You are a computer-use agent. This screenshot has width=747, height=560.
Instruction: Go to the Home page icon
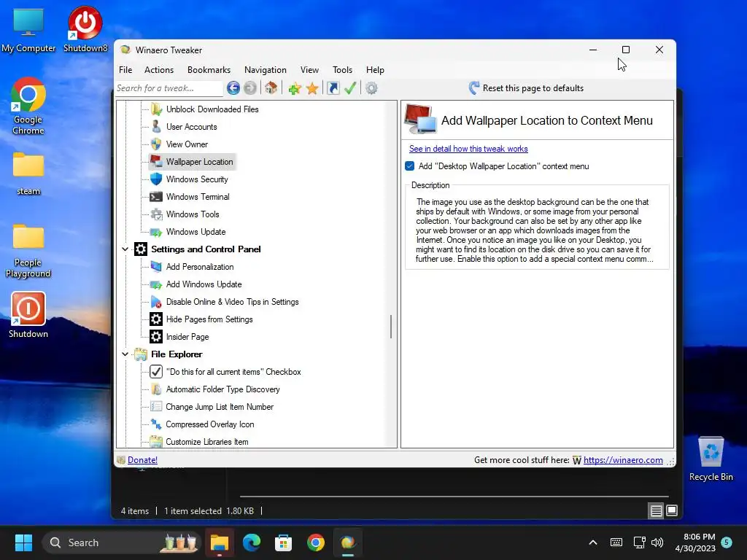point(271,88)
